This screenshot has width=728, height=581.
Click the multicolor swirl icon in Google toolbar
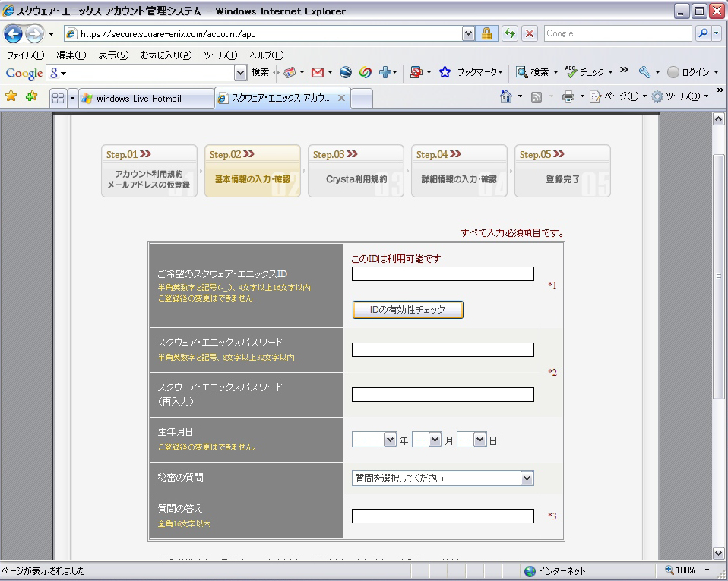pos(366,72)
